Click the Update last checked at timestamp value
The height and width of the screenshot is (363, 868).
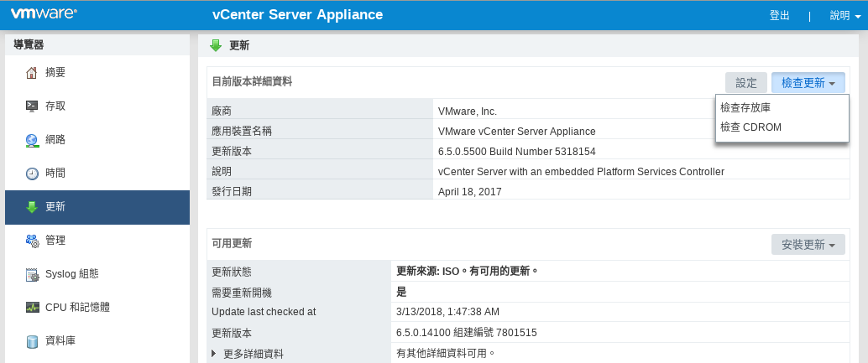(x=447, y=312)
